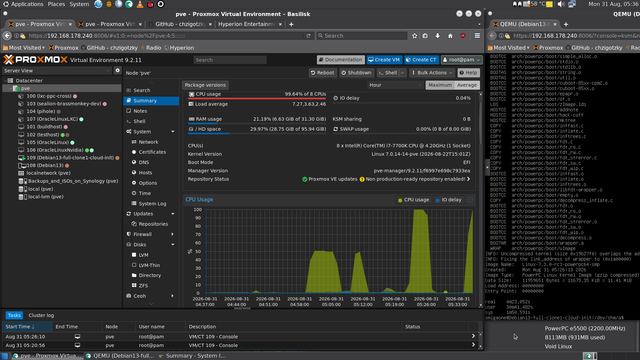Open Shell button dropdown arrow
640x360 pixels.
(x=402, y=73)
